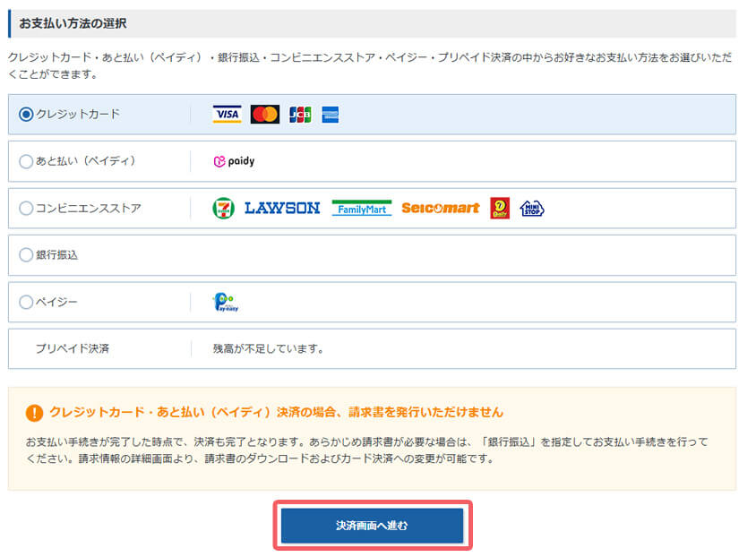Click the クレジットカード label text
Screen dimensions: 756x557
pos(78,115)
